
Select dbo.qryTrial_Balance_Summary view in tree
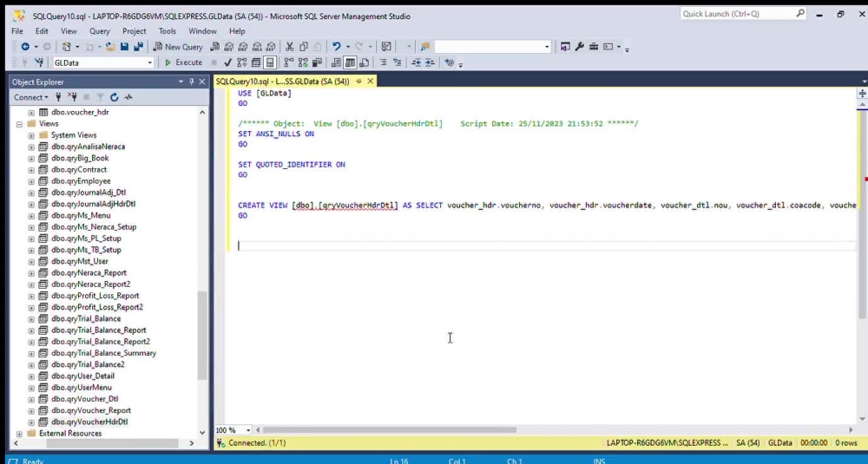tap(103, 353)
